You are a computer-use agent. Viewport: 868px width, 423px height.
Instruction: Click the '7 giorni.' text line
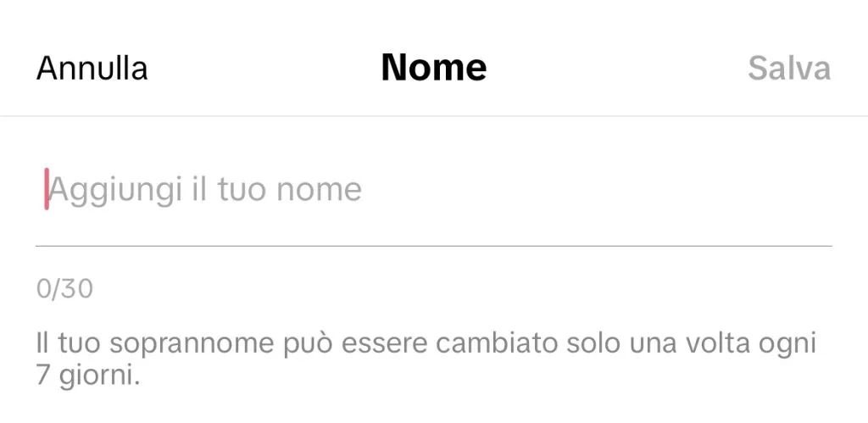[87, 376]
